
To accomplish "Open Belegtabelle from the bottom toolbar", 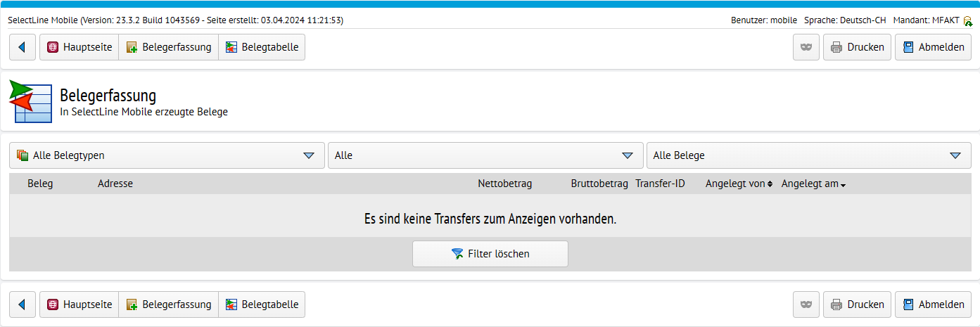I will pos(262,304).
